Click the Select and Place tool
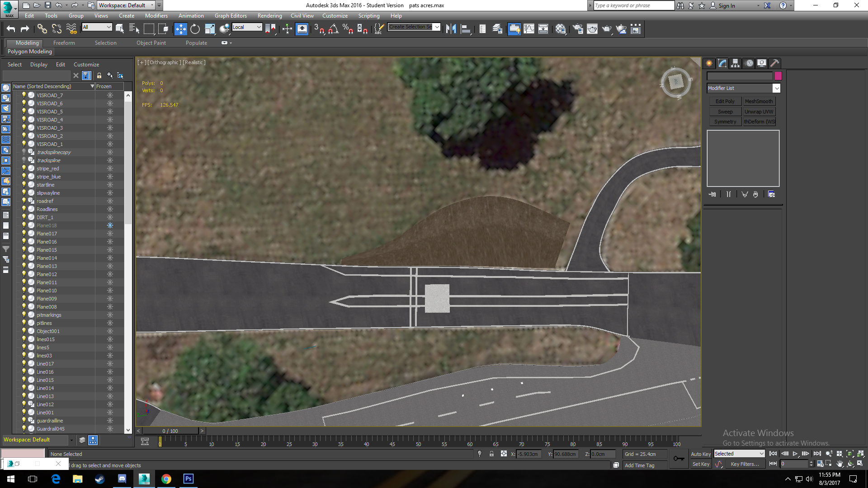 click(224, 29)
